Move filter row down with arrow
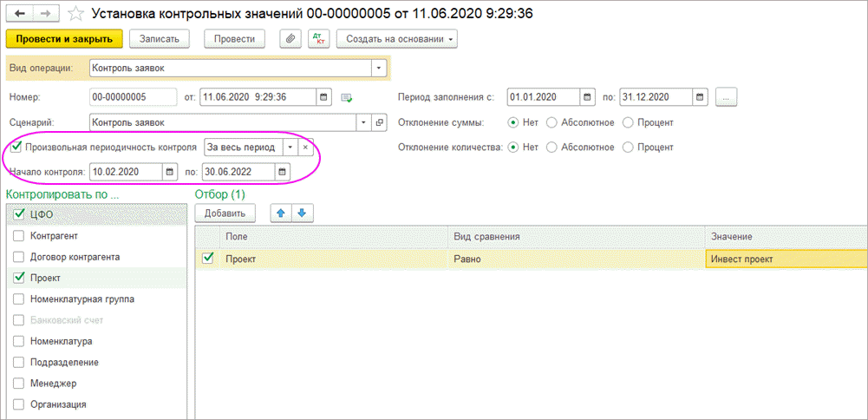868x420 pixels. point(303,213)
